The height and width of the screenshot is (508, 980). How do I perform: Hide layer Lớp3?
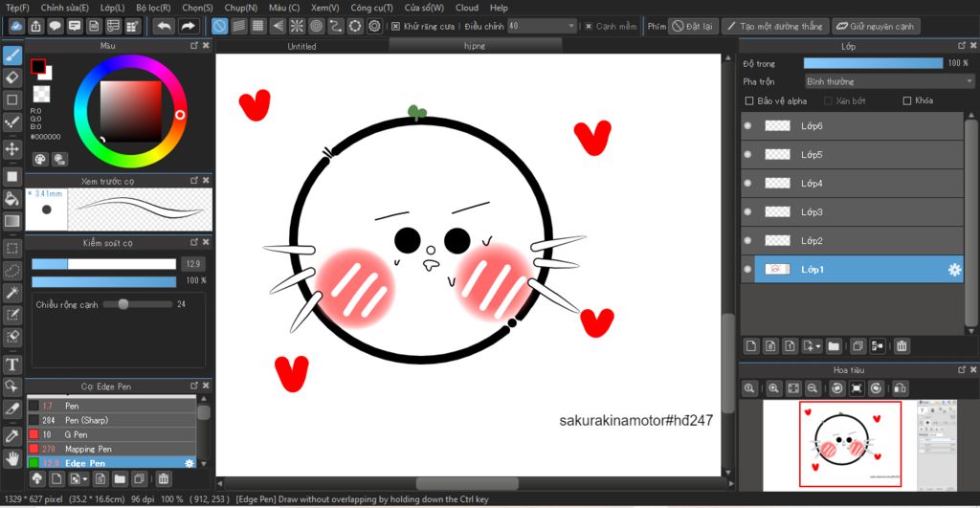tap(747, 212)
